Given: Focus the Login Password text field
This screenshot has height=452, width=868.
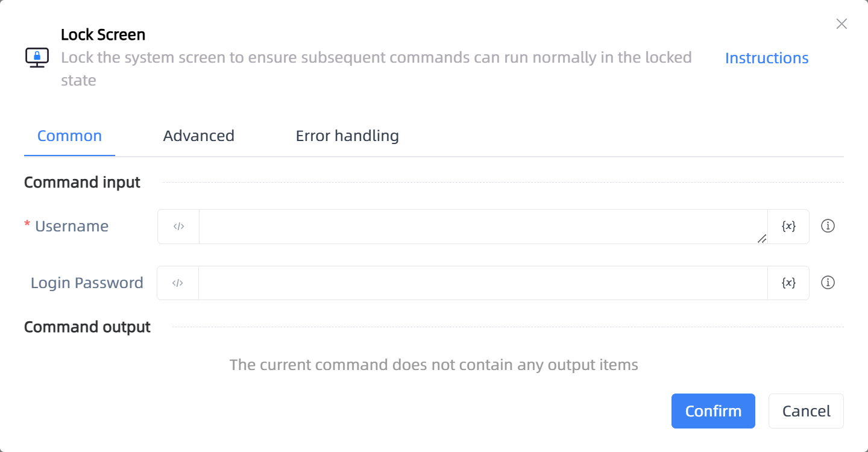Looking at the screenshot, I should click(x=483, y=283).
